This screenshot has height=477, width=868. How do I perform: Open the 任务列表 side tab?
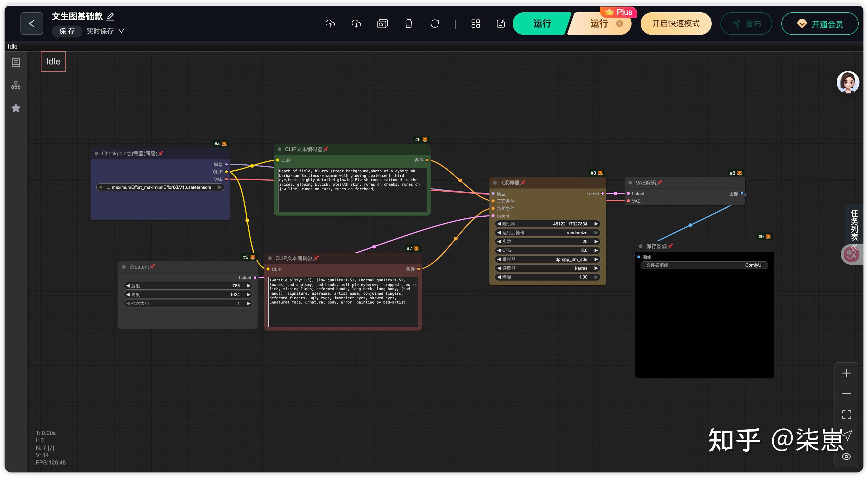tap(854, 225)
